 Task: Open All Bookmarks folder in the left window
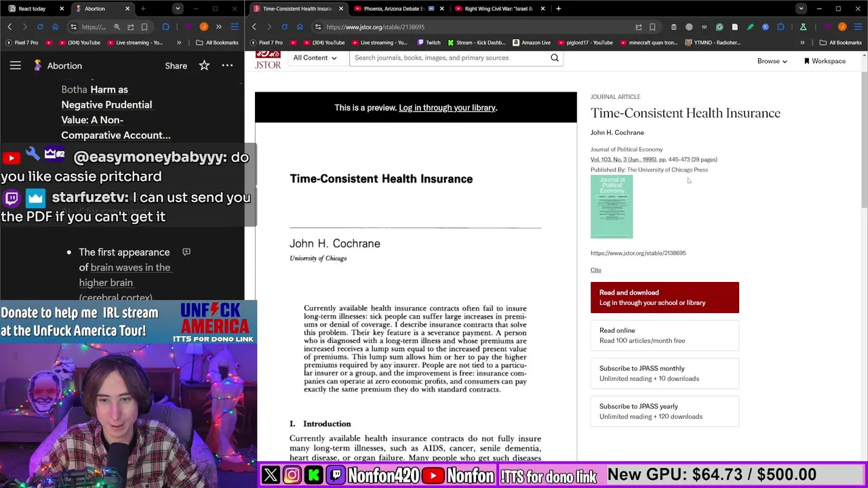tap(217, 43)
